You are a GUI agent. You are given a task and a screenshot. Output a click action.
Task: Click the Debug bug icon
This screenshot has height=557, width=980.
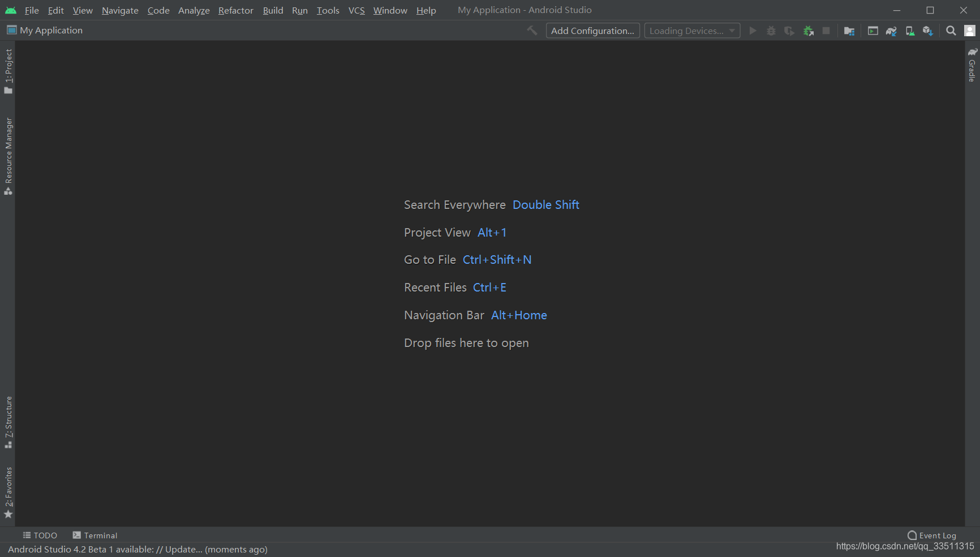pyautogui.click(x=771, y=31)
